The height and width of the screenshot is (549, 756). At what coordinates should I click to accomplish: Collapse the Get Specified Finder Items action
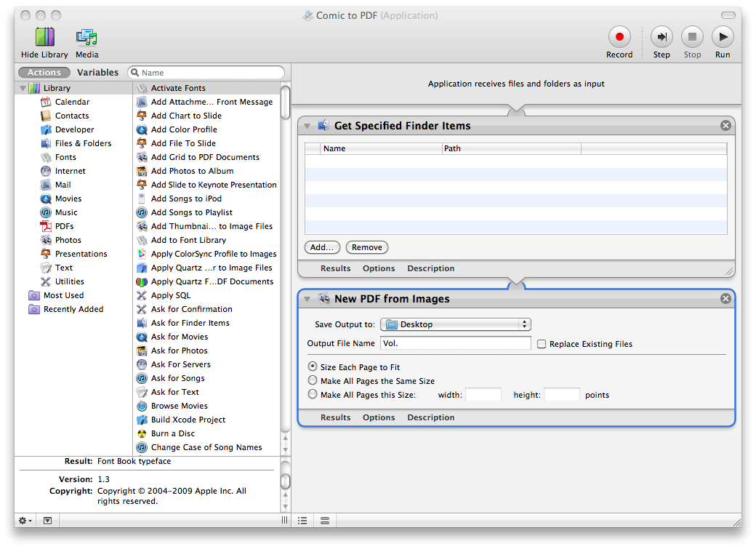pyautogui.click(x=307, y=126)
